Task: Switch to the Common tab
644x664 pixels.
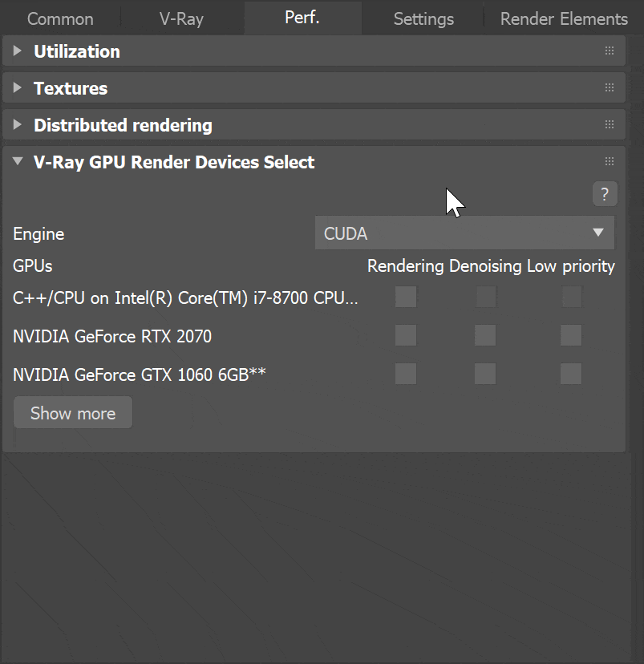Action: (x=59, y=18)
